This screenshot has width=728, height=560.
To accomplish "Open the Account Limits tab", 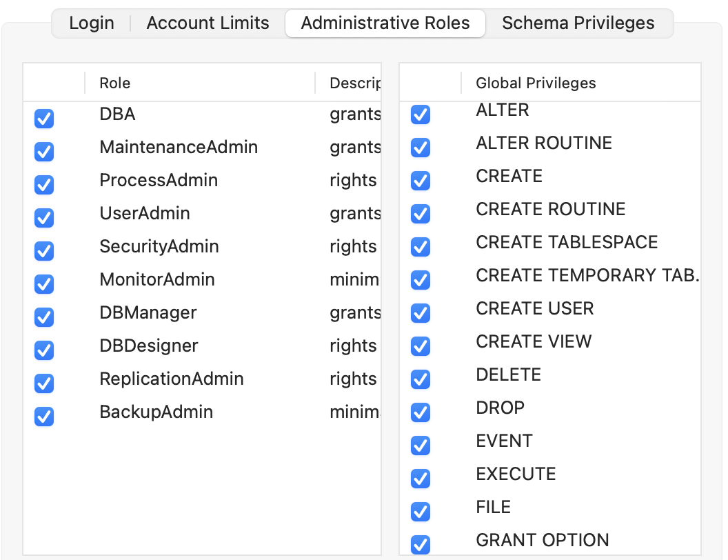I will pos(208,23).
